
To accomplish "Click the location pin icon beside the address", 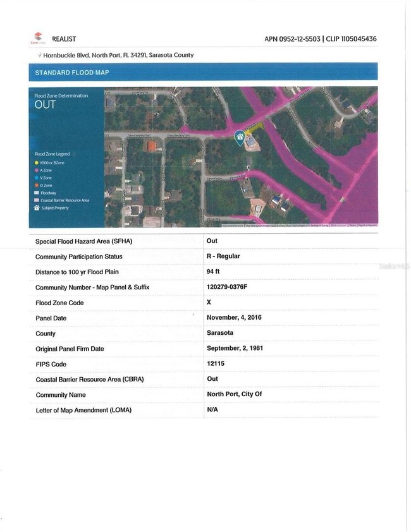I will click(39, 54).
